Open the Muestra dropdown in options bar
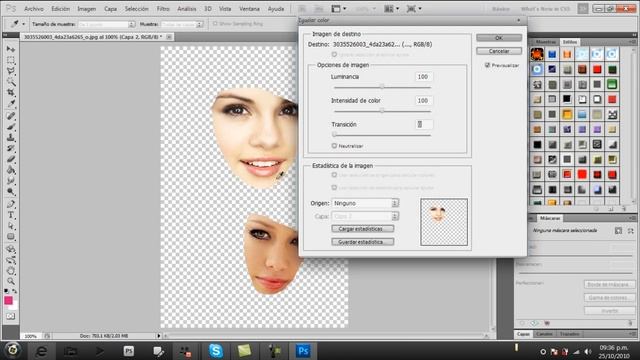Viewport: 640px width, 360px height. tap(182, 24)
